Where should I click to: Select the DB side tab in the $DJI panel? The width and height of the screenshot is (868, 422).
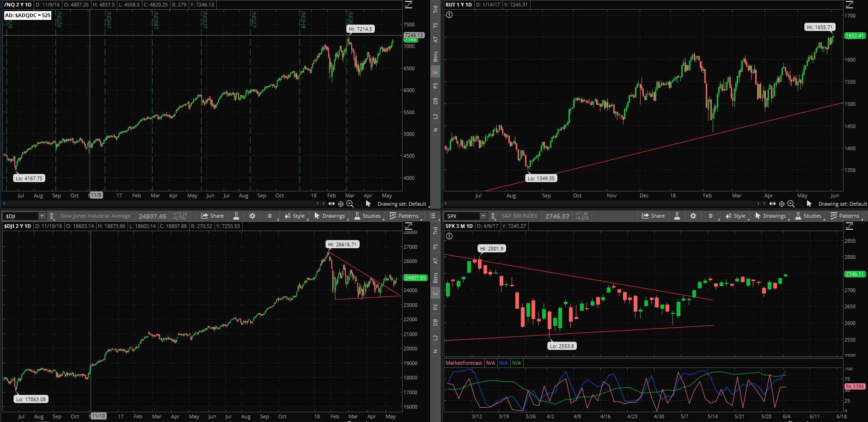435,322
